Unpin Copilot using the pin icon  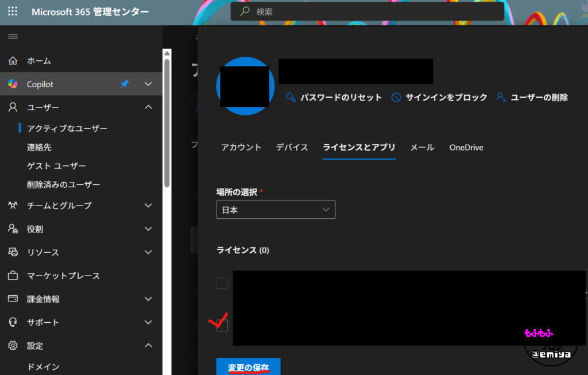(x=124, y=84)
